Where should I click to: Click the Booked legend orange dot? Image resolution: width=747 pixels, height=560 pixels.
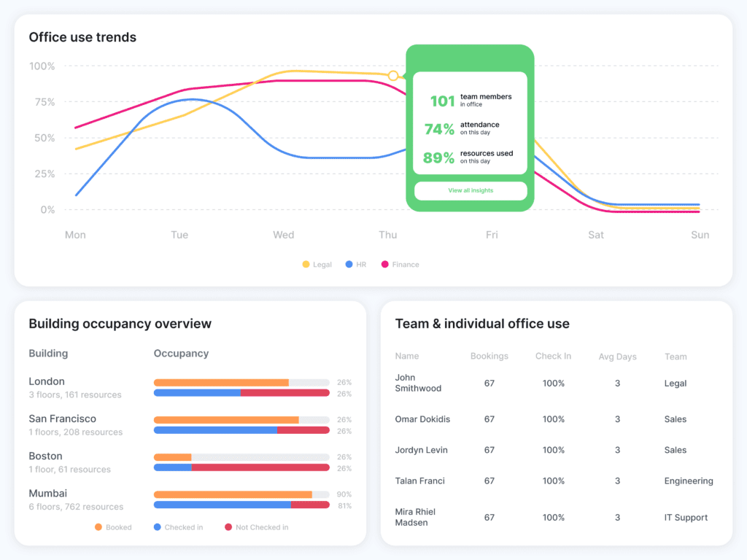pyautogui.click(x=98, y=527)
